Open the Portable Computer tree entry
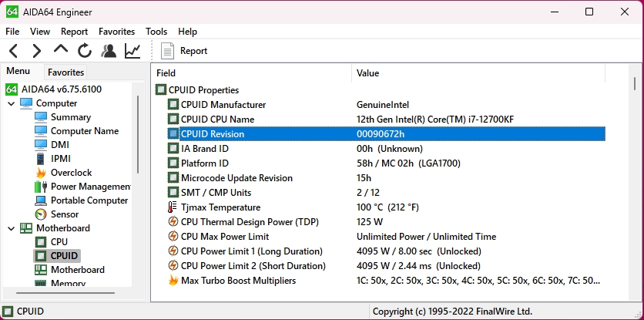Screen dimensions: 644x320 click(x=89, y=200)
